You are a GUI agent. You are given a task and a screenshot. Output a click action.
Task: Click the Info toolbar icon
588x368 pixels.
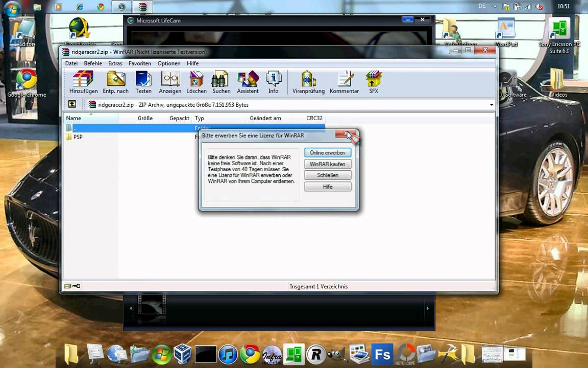click(274, 82)
